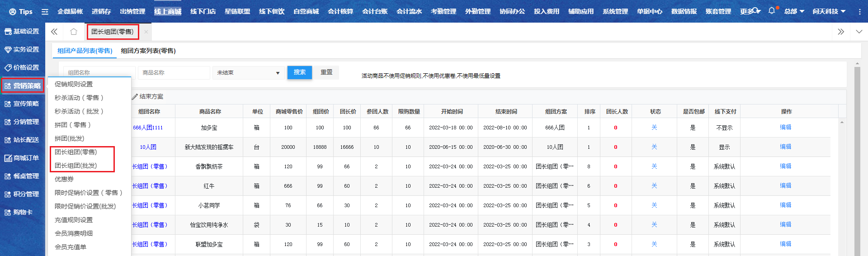Viewport: 868px width, 256px height.
Task: Click the 商品名称 search input field
Action: pos(174,73)
